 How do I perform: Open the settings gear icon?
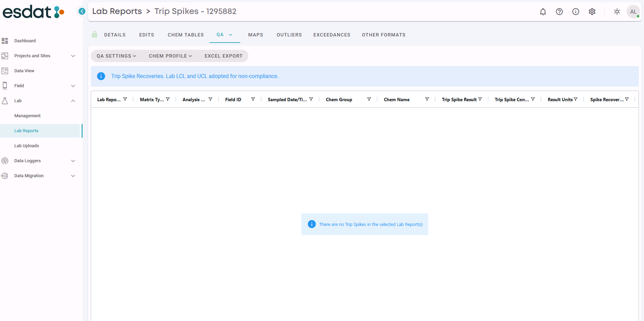592,12
